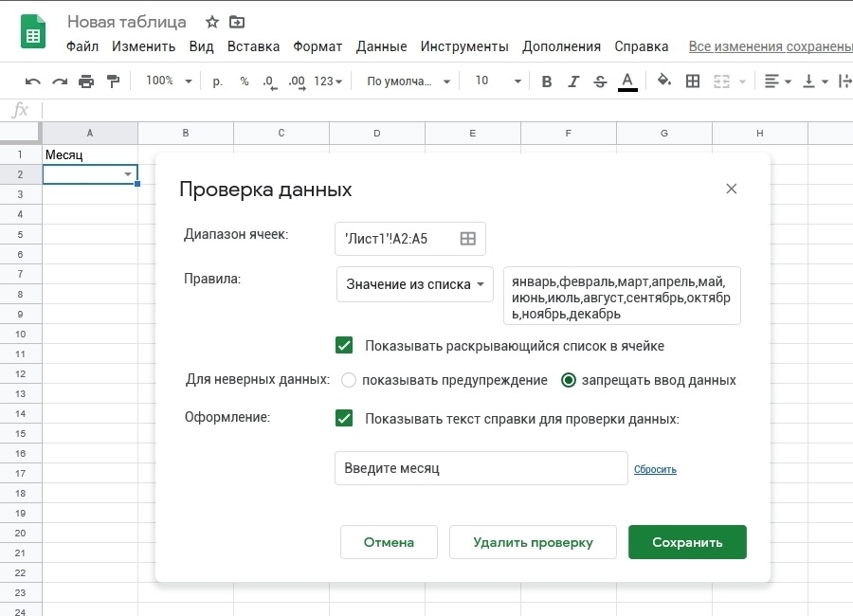Image resolution: width=853 pixels, height=616 pixels.
Task: Open the Справка menu
Action: pos(642,46)
